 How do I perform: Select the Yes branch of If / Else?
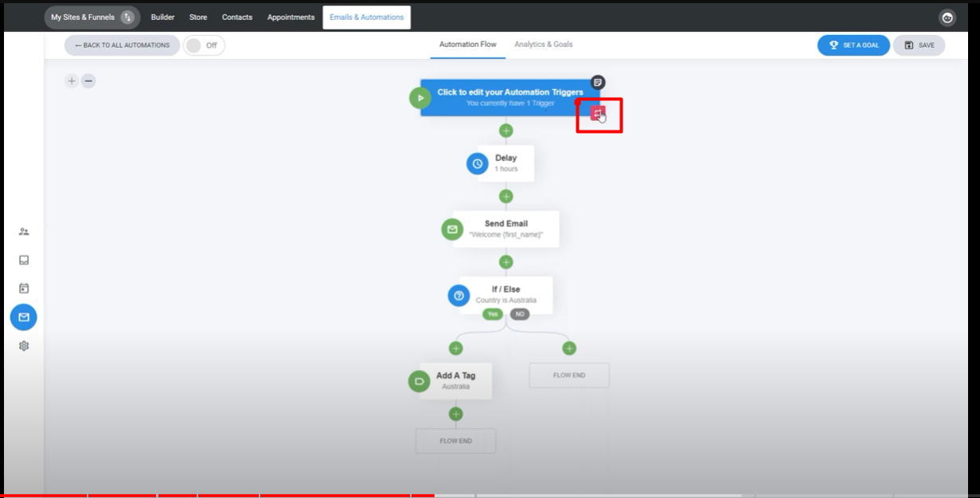[x=493, y=314]
